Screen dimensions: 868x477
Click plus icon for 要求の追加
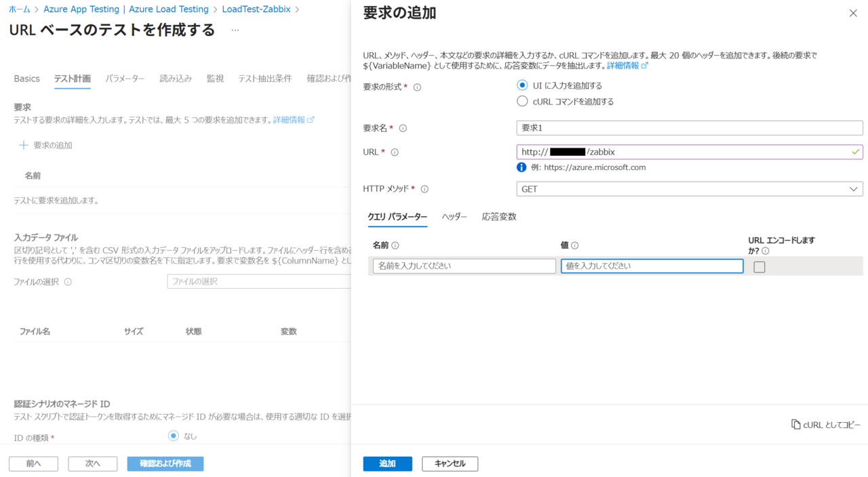(24, 145)
